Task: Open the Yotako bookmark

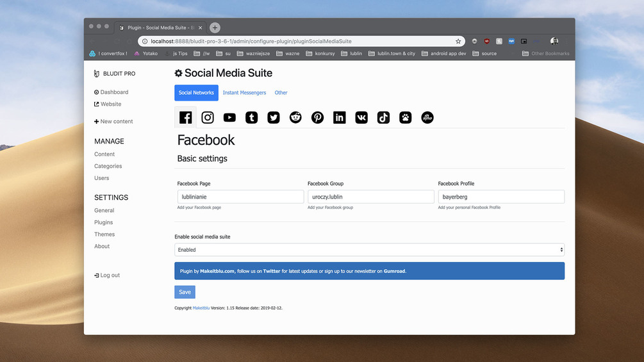Action: tap(146, 53)
